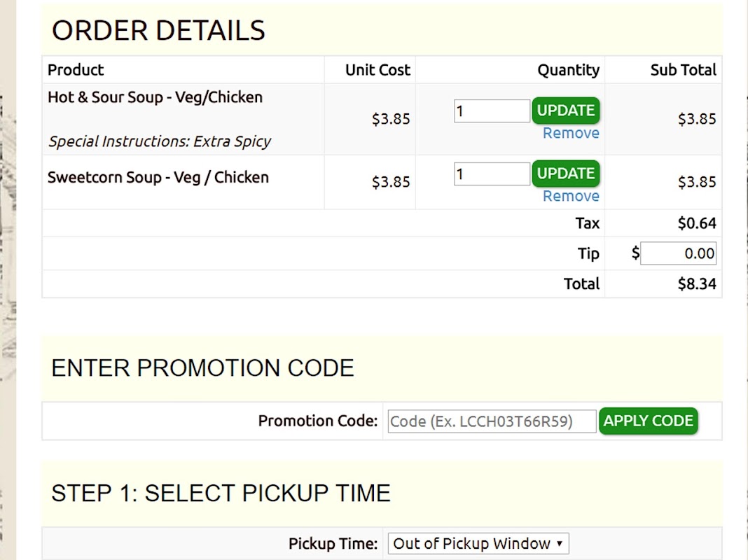Click the Tip amount field
The image size is (748, 560).
(678, 253)
